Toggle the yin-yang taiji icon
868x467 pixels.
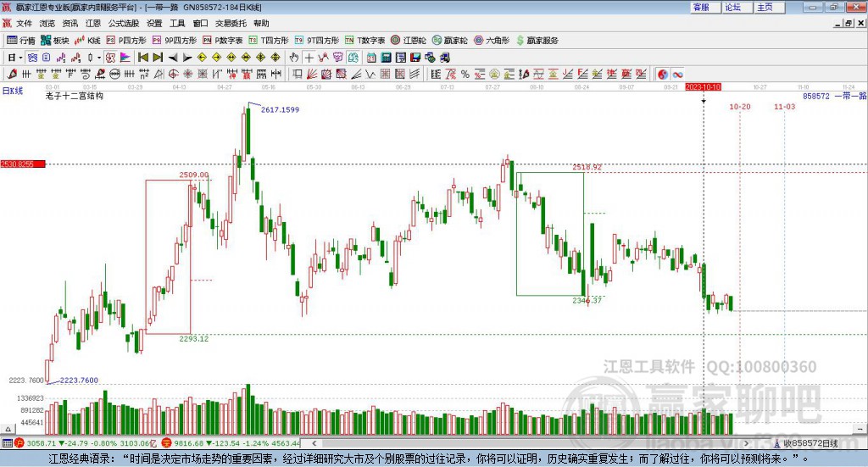pyautogui.click(x=663, y=74)
